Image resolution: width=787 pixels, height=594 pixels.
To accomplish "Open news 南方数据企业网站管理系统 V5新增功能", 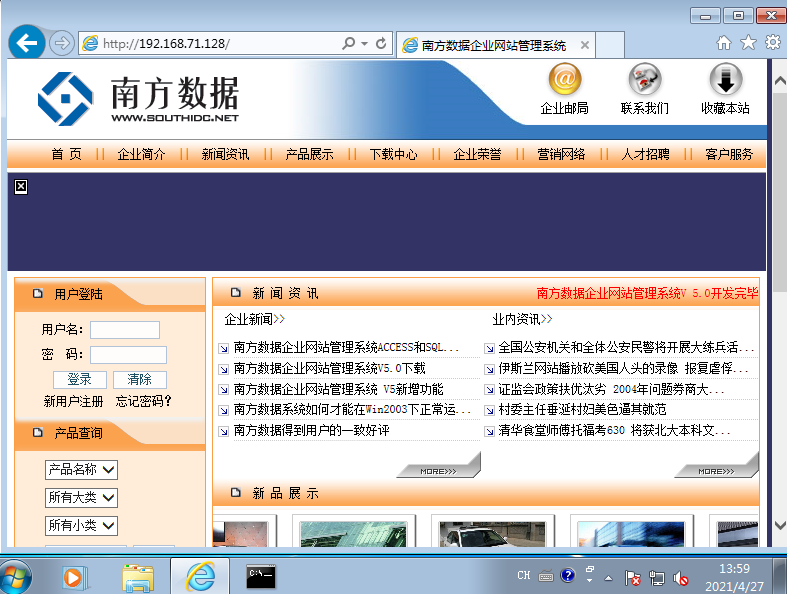I will click(338, 389).
